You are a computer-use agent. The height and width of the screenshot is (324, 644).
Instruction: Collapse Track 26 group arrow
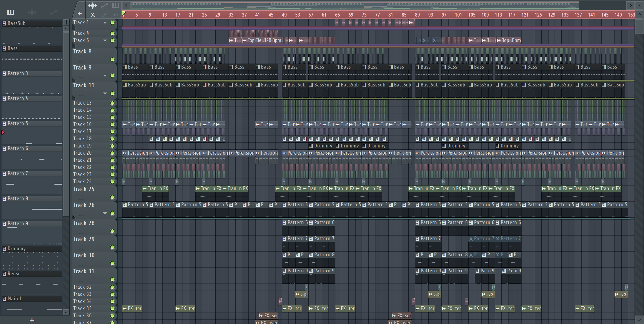[105, 213]
